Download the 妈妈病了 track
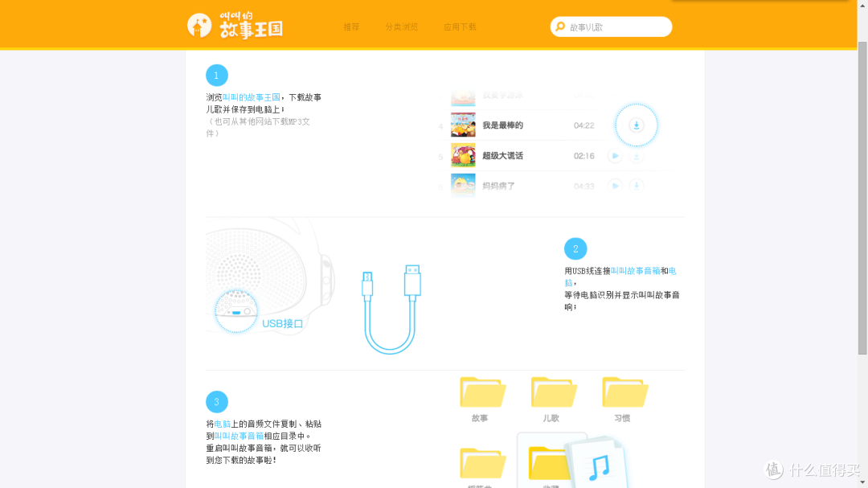868x488 pixels. coord(637,187)
